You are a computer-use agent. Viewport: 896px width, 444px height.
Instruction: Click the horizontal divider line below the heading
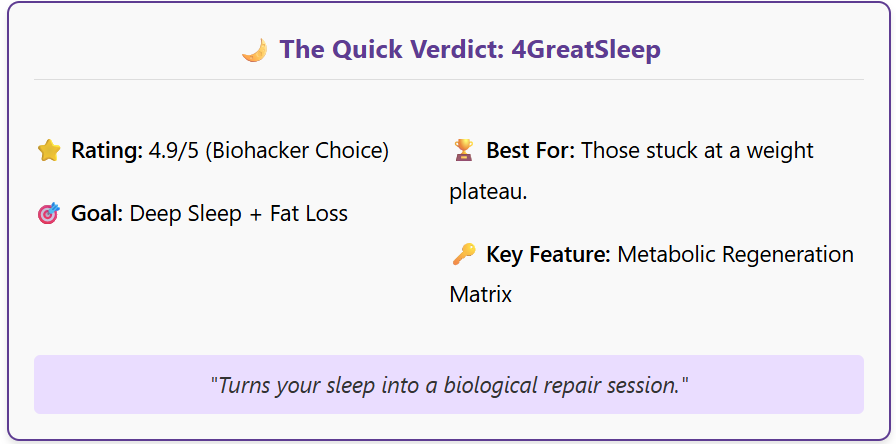pos(449,79)
